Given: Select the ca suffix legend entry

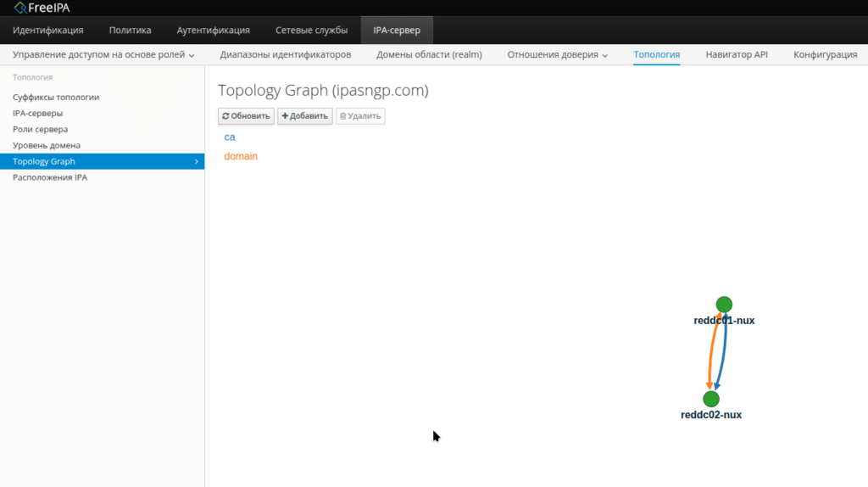Looking at the screenshot, I should click(x=230, y=137).
